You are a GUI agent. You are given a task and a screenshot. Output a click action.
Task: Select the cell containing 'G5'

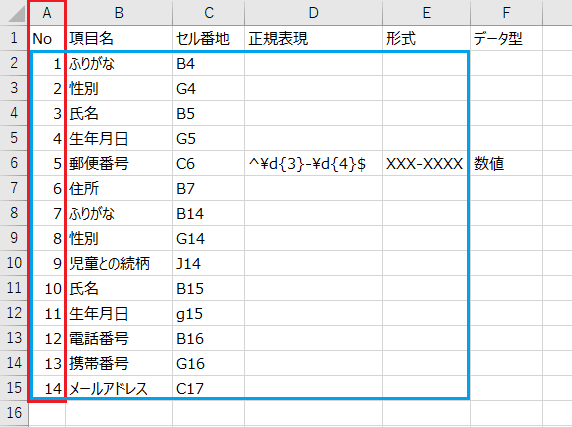(208, 138)
